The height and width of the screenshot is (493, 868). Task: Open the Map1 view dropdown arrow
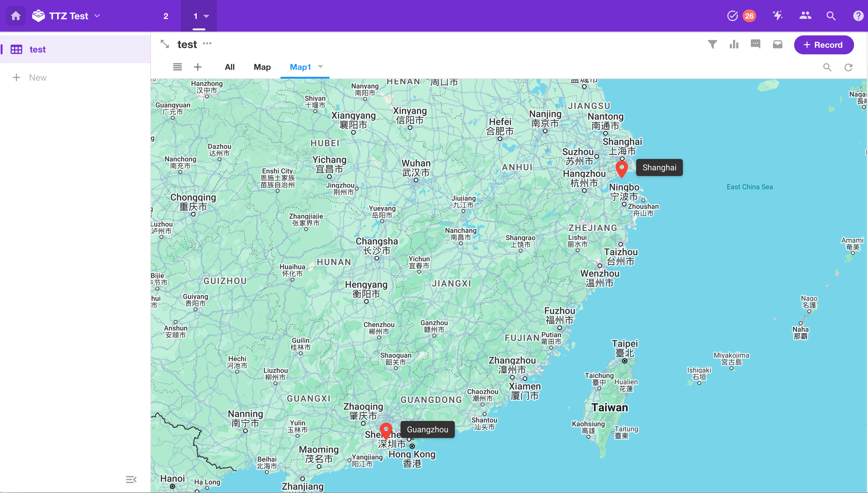click(321, 67)
